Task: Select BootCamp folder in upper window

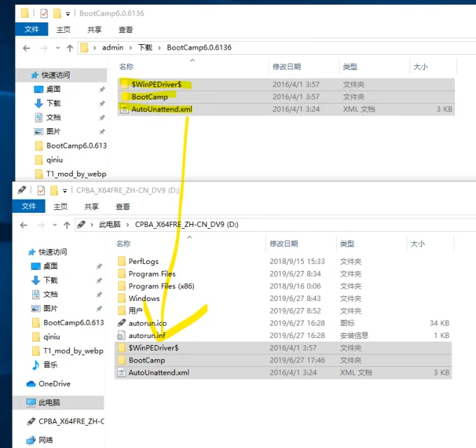Action: [286, 97]
